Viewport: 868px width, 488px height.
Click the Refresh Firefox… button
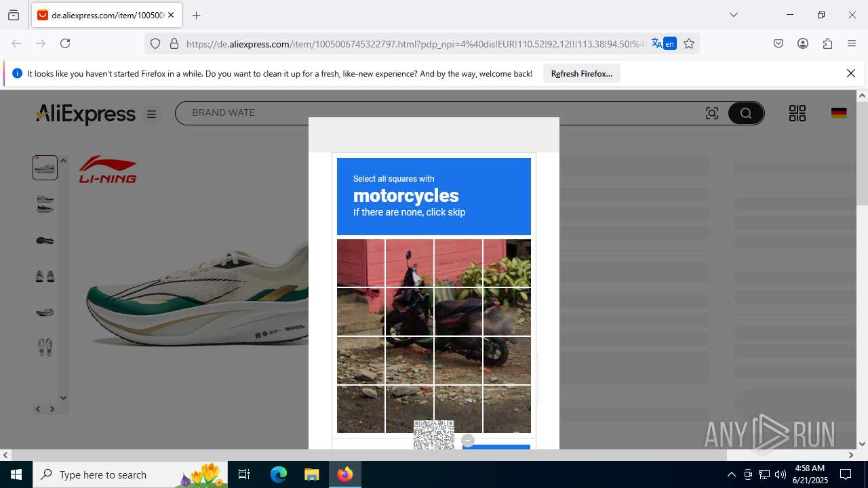point(582,73)
